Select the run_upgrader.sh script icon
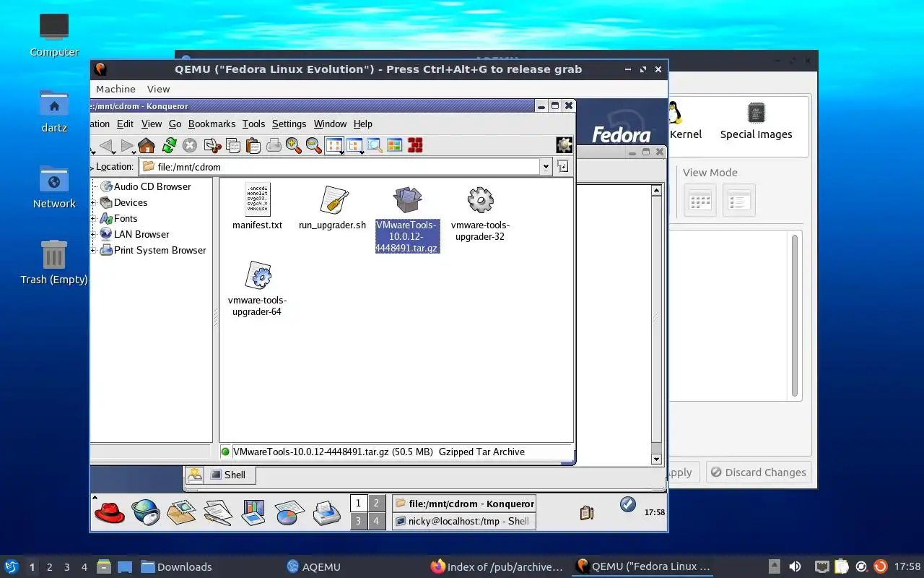This screenshot has height=578, width=924. pyautogui.click(x=333, y=200)
